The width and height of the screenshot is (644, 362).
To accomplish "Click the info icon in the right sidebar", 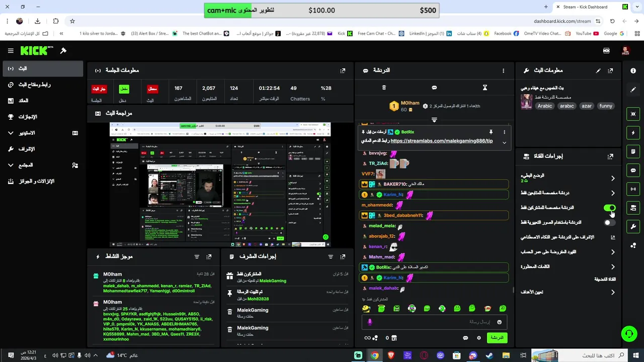I will 633,71.
